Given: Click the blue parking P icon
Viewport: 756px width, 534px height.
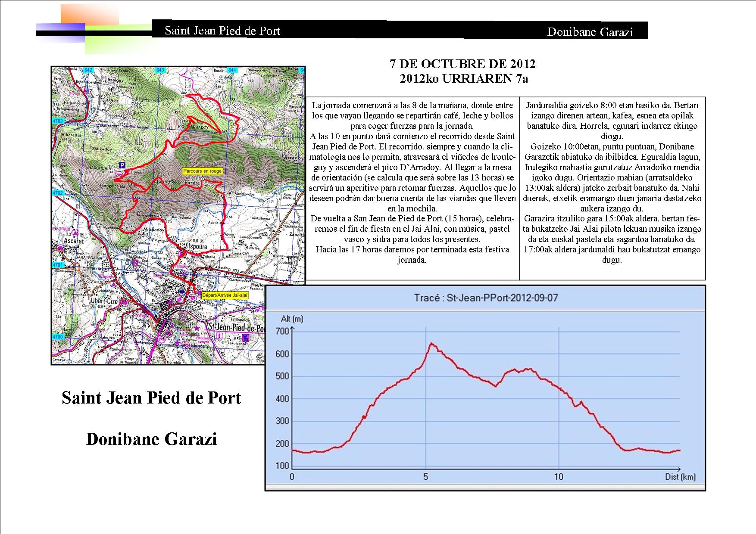Looking at the screenshot, I should [x=122, y=165].
